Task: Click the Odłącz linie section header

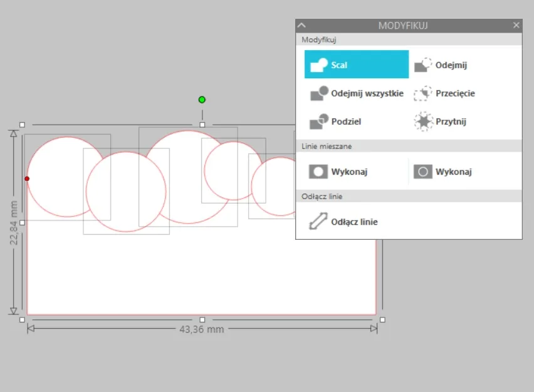Action: tap(409, 197)
